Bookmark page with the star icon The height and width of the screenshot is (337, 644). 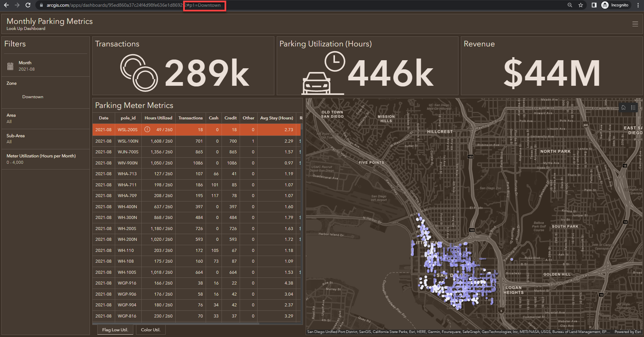[x=580, y=5]
